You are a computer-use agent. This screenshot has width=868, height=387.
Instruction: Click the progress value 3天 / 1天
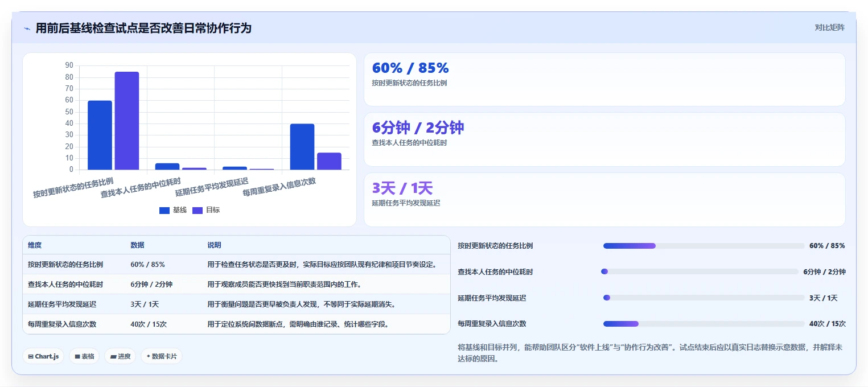tap(824, 298)
